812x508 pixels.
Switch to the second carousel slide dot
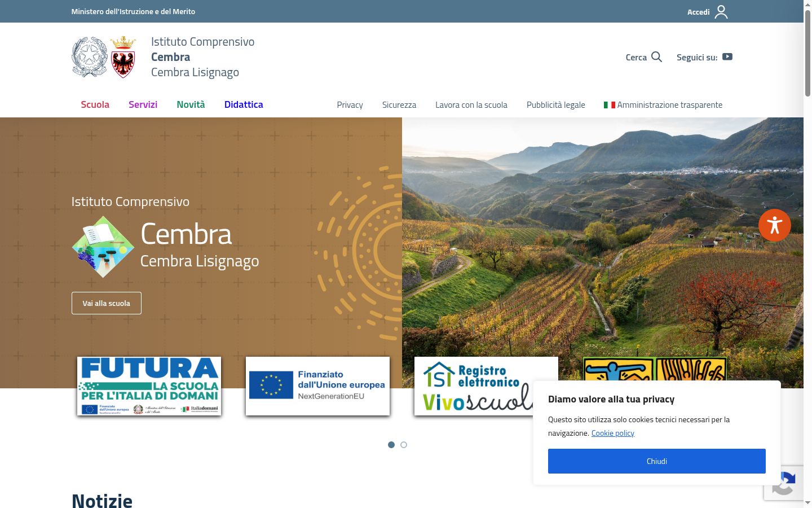point(404,445)
